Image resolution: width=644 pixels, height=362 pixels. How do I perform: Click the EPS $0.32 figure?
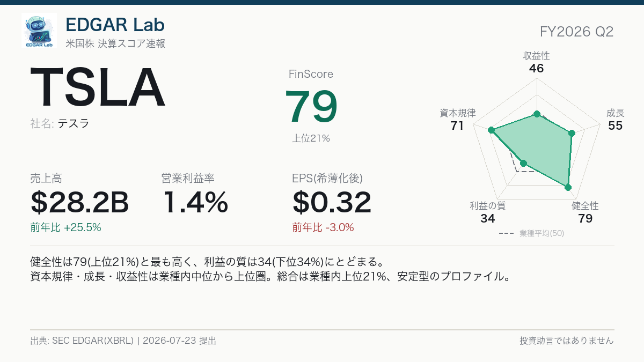(x=332, y=202)
